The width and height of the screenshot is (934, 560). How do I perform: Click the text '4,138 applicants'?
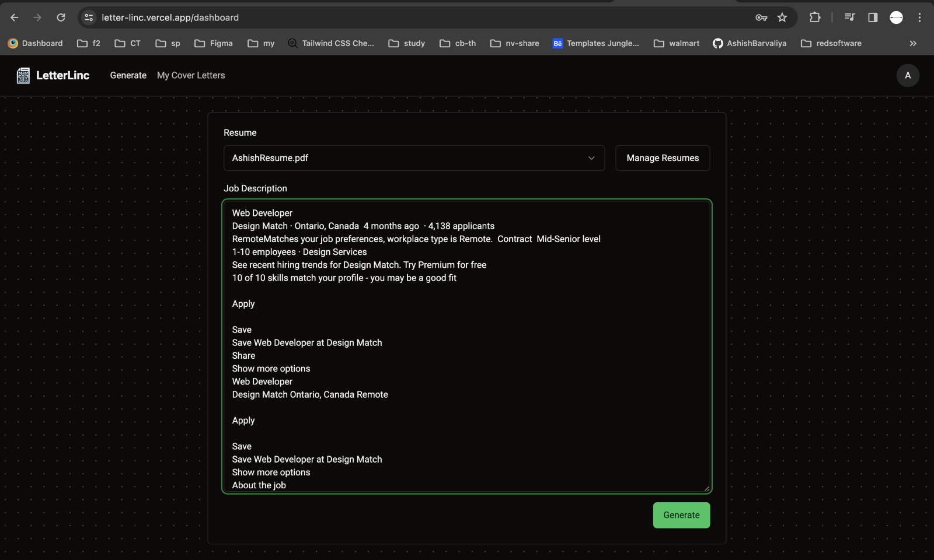click(x=461, y=226)
